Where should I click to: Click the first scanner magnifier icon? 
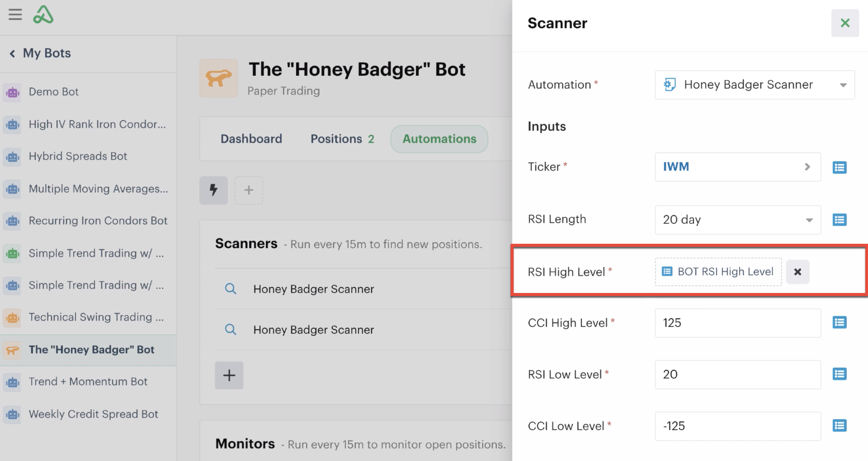pyautogui.click(x=231, y=289)
